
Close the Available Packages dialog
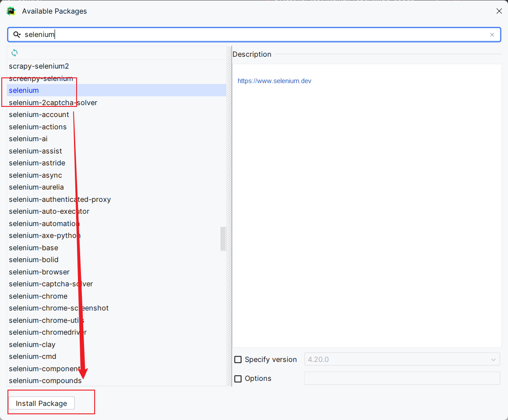pos(499,11)
